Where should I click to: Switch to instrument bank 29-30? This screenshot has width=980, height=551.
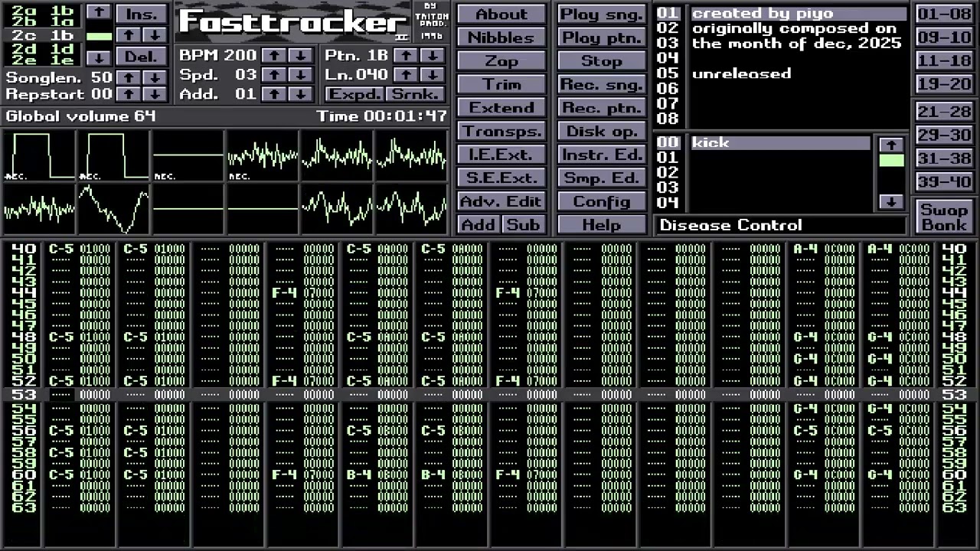pyautogui.click(x=944, y=135)
